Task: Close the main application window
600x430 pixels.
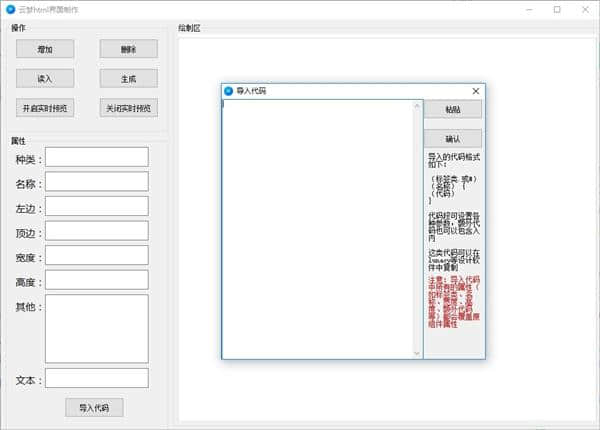Action: (x=585, y=10)
